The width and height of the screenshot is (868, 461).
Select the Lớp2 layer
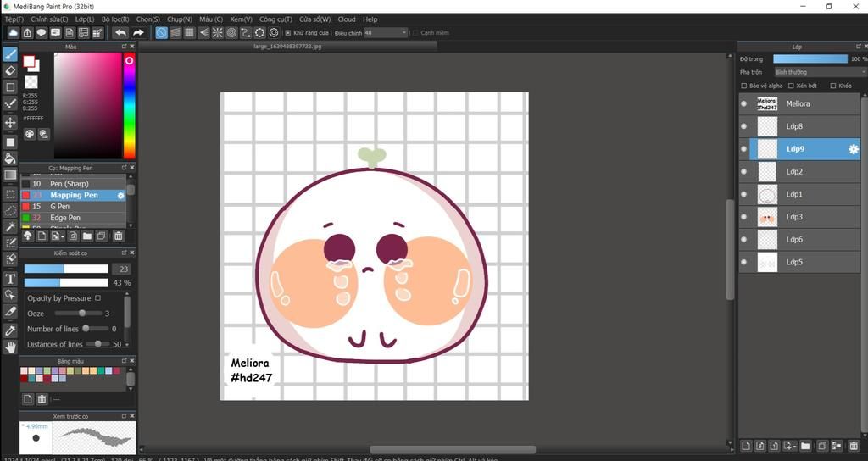(799, 171)
